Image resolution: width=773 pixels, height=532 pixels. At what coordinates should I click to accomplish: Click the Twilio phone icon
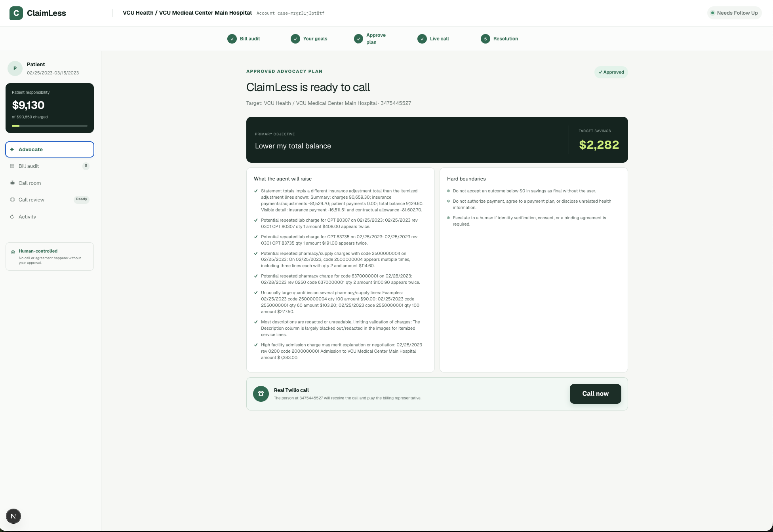pyautogui.click(x=261, y=394)
